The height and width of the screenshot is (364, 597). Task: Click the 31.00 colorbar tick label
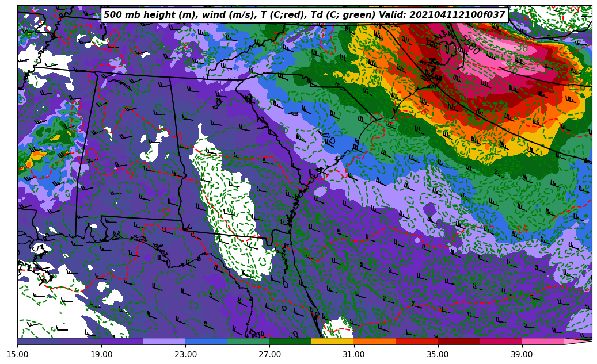pyautogui.click(x=353, y=354)
